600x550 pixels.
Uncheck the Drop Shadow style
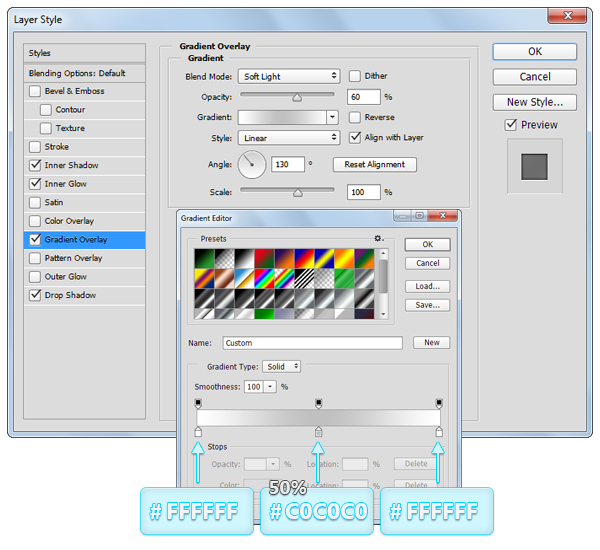pos(36,295)
